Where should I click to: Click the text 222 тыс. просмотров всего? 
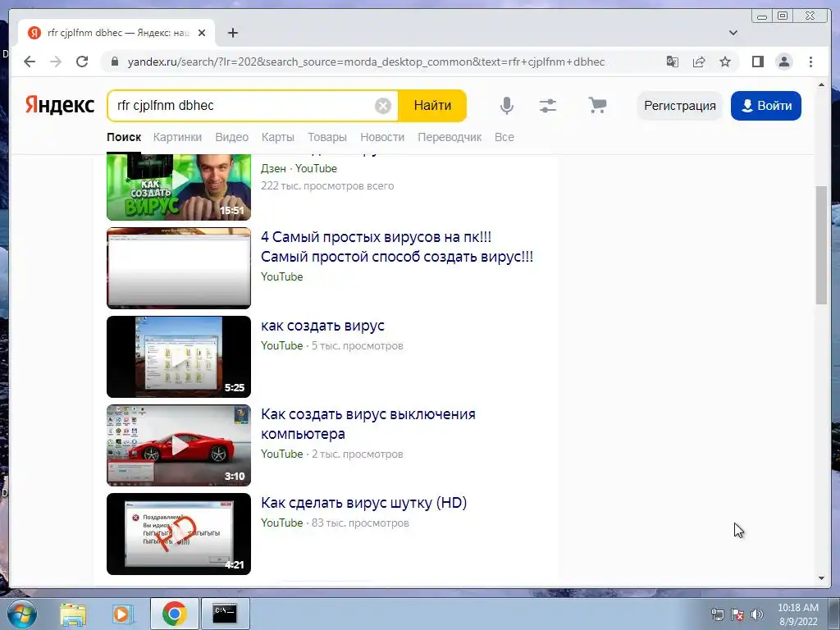[x=327, y=186]
